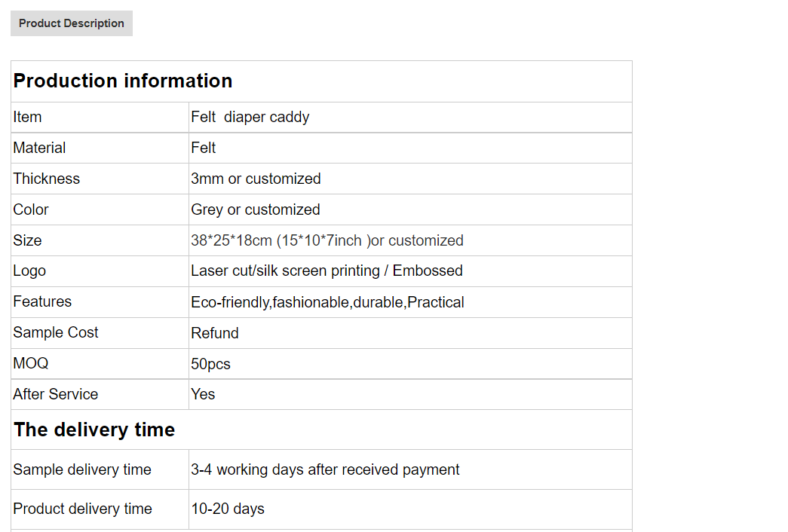
Task: Click the Production information heading
Action: click(123, 81)
